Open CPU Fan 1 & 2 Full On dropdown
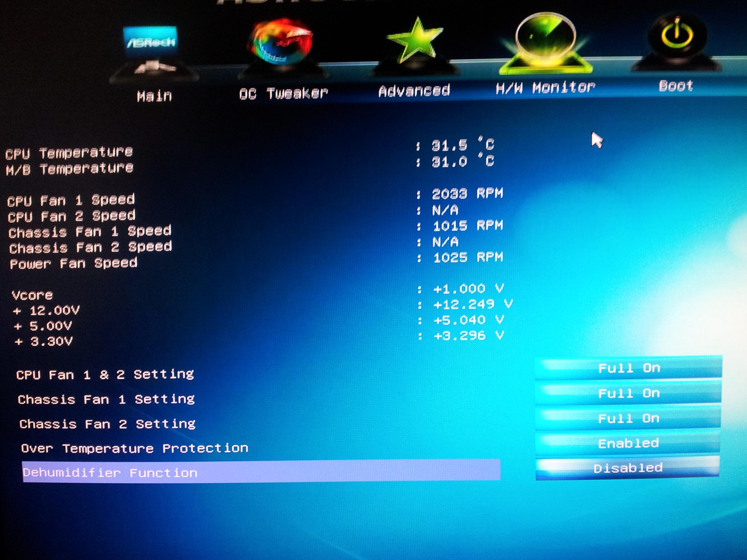This screenshot has height=560, width=747. (628, 368)
